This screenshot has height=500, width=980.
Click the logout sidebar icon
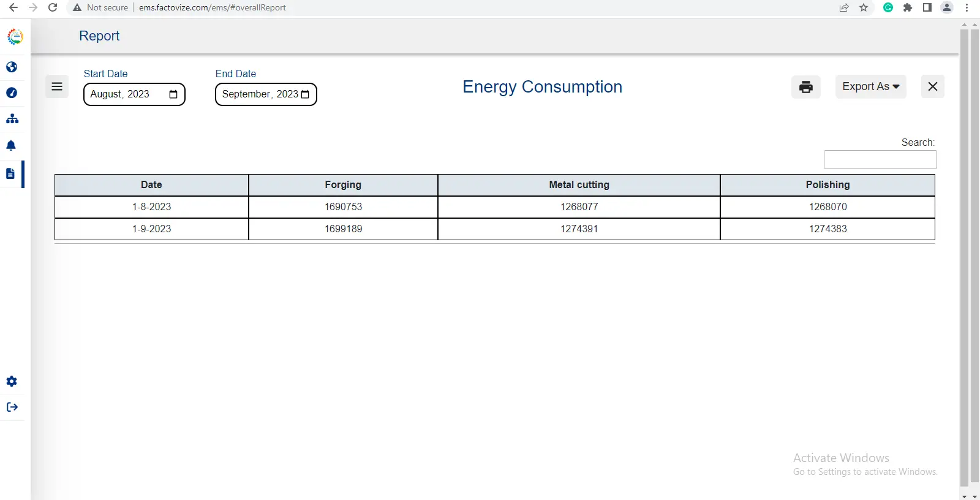pyautogui.click(x=12, y=407)
